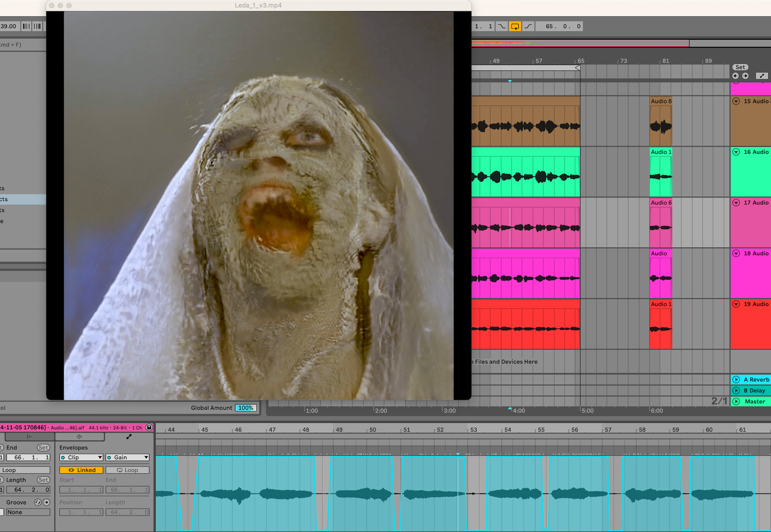Click the Set button beside End
Viewport: 771px width, 532px height.
43,447
